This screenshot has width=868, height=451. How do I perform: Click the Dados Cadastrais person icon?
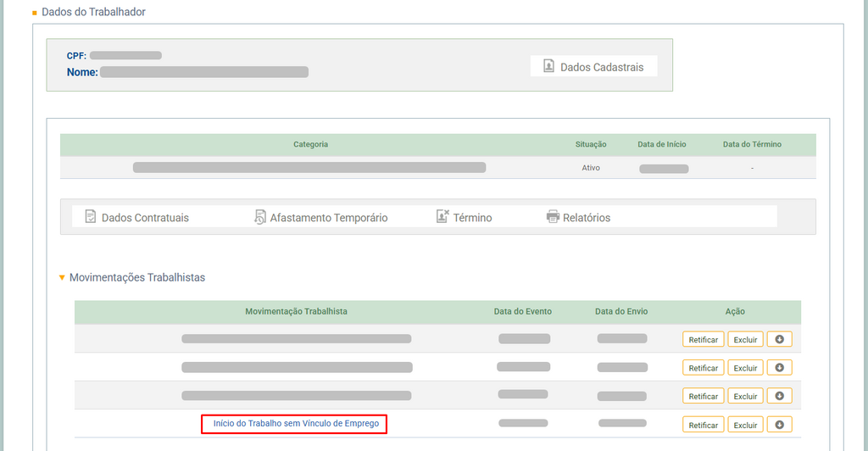(548, 66)
